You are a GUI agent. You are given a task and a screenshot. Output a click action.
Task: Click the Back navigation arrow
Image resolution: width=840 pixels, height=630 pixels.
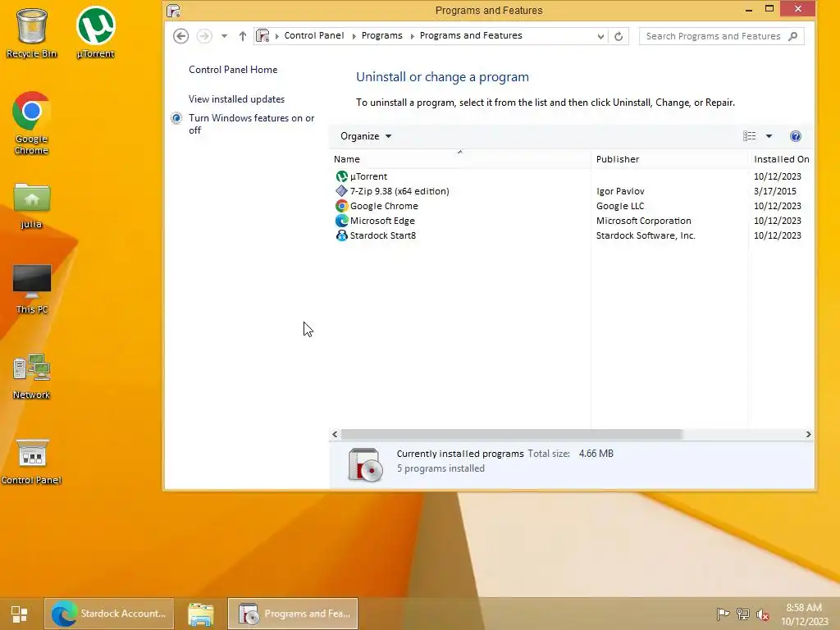click(181, 36)
